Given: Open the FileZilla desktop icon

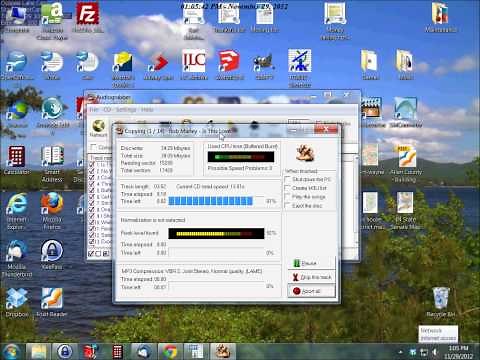Looking at the screenshot, I should coord(88,18).
